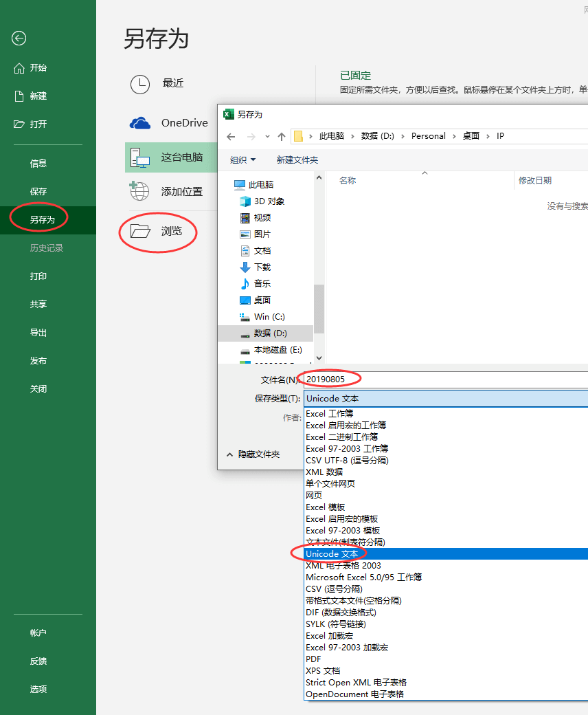Choose CSV UTF-8 format from list
Viewport: 588px width, 715px height.
point(347,461)
